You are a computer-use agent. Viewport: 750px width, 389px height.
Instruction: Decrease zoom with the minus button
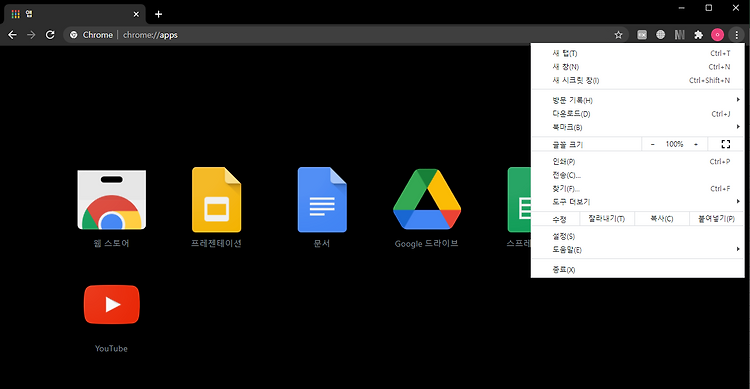click(652, 144)
